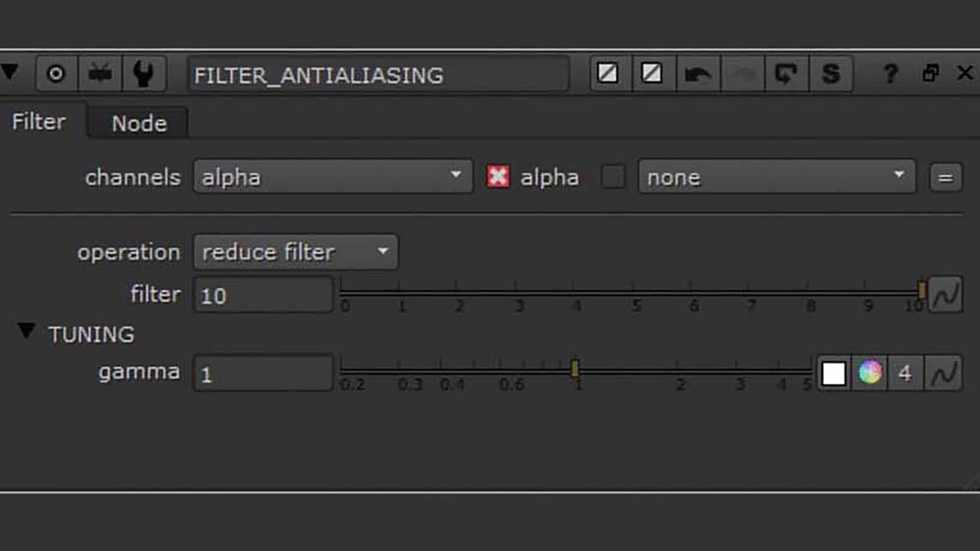Open animation menu for filter knob

click(x=946, y=294)
